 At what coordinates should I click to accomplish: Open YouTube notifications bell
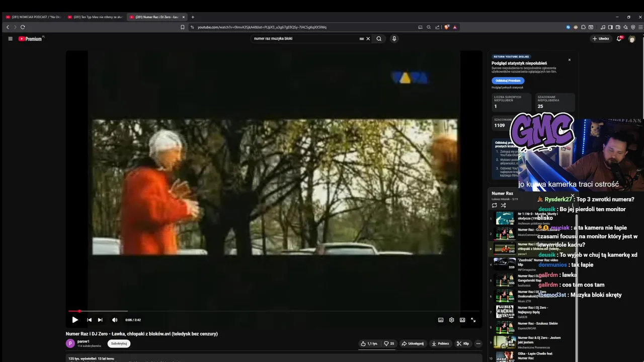pyautogui.click(x=619, y=39)
